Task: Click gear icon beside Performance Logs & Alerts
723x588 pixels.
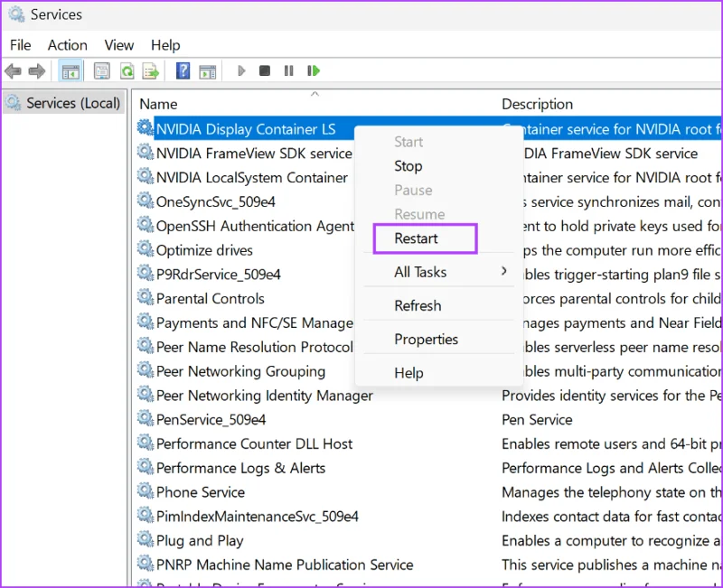Action: 146,466
